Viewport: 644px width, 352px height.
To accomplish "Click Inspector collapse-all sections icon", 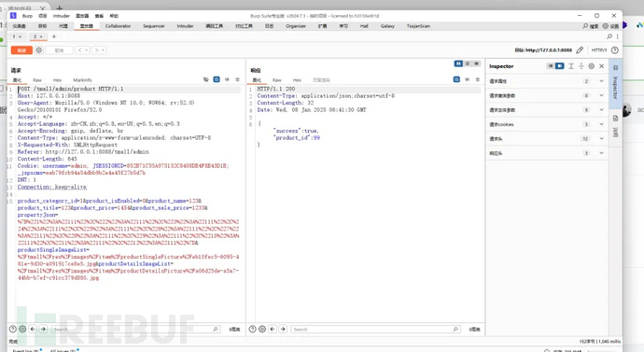I will click(581, 66).
